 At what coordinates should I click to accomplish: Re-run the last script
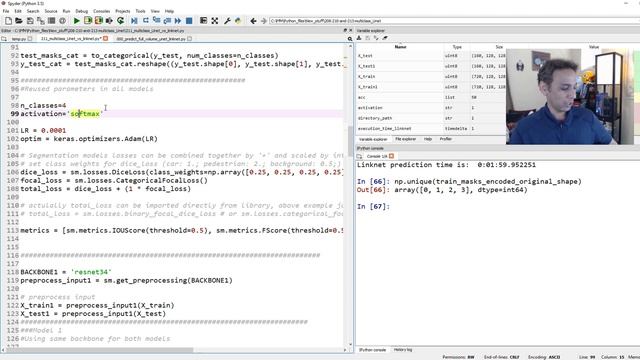(120, 20)
